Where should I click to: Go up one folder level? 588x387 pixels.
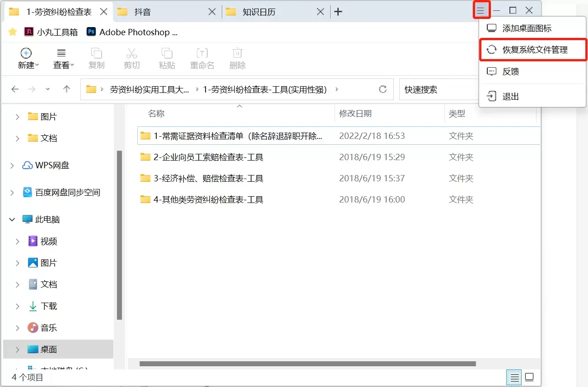[67, 89]
